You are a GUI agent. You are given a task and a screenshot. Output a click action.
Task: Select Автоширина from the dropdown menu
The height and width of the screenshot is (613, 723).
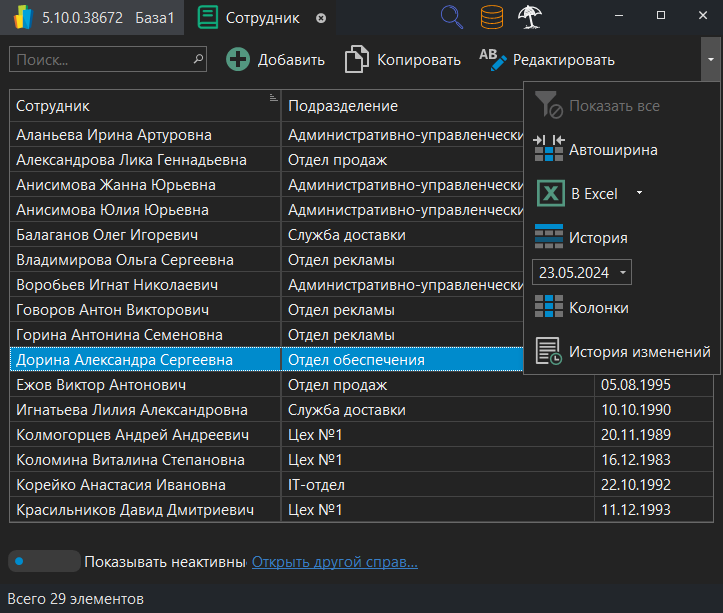pos(613,151)
